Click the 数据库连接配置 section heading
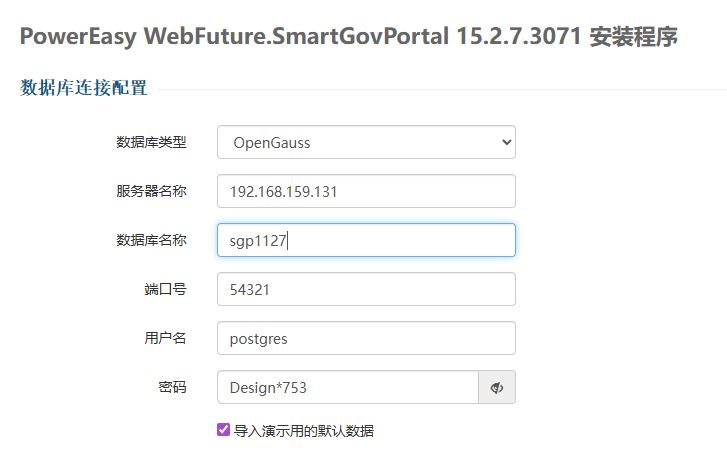The image size is (727, 453). coord(84,88)
